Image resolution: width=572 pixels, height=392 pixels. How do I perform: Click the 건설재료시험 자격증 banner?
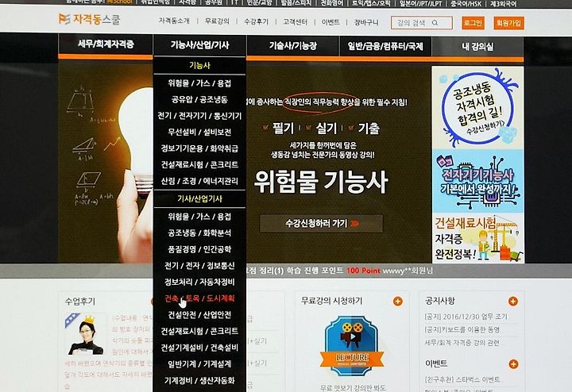[478, 238]
